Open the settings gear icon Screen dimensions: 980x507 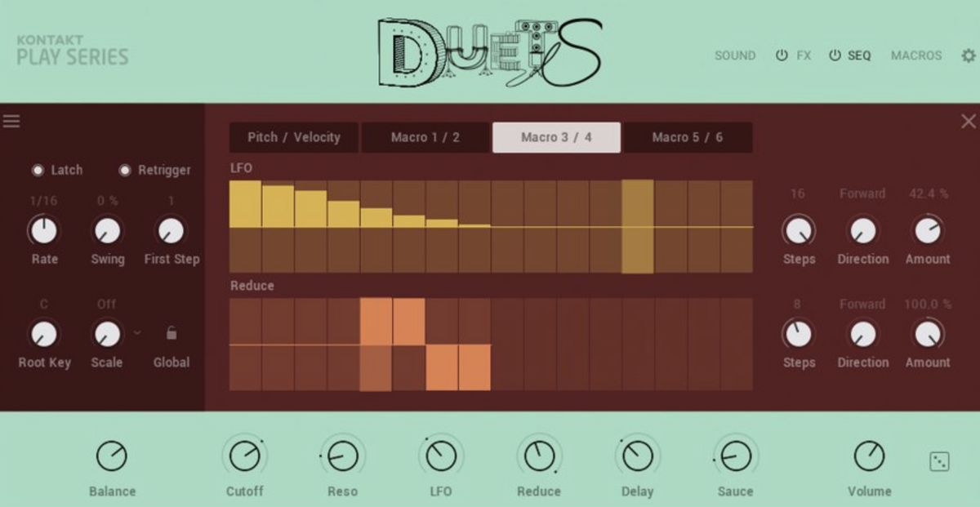coord(969,56)
